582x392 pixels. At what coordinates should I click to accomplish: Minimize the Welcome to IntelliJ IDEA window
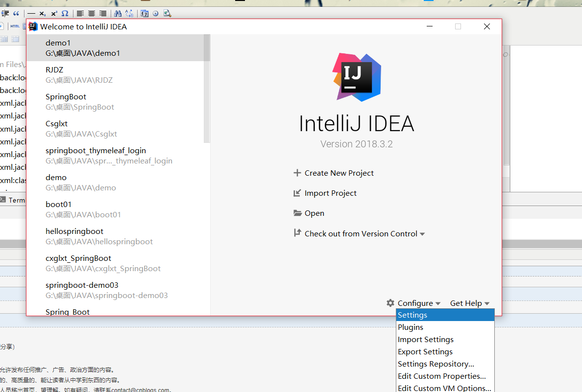pyautogui.click(x=430, y=27)
